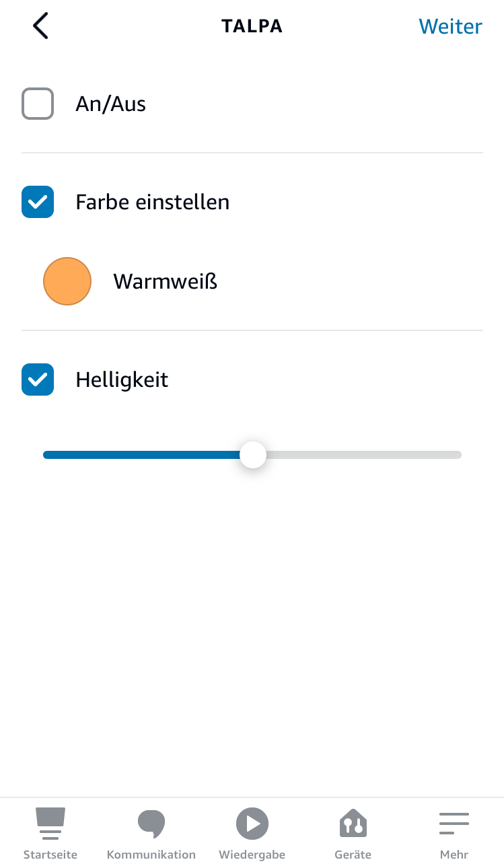Enable the An/Aus checkbox
Image resolution: width=504 pixels, height=866 pixels.
[x=38, y=104]
